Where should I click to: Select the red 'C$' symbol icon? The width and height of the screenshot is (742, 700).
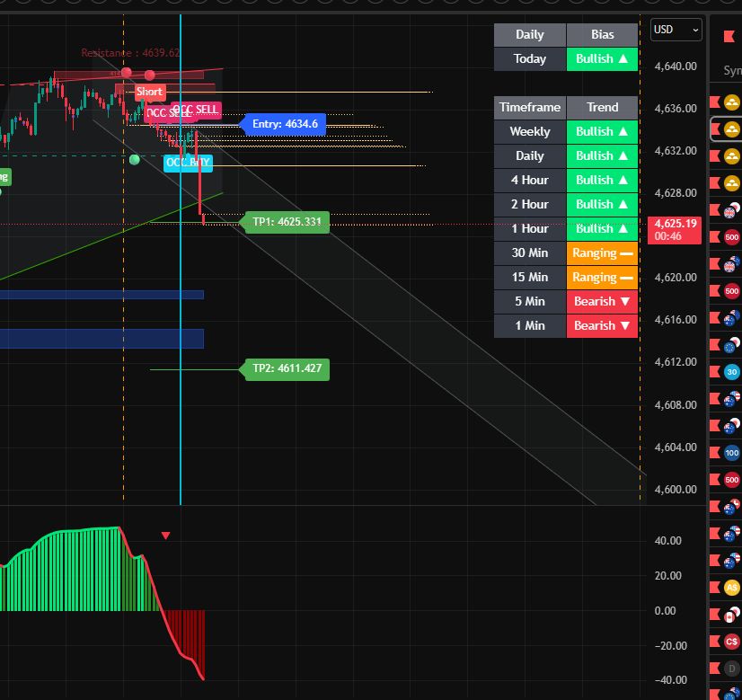tap(732, 642)
